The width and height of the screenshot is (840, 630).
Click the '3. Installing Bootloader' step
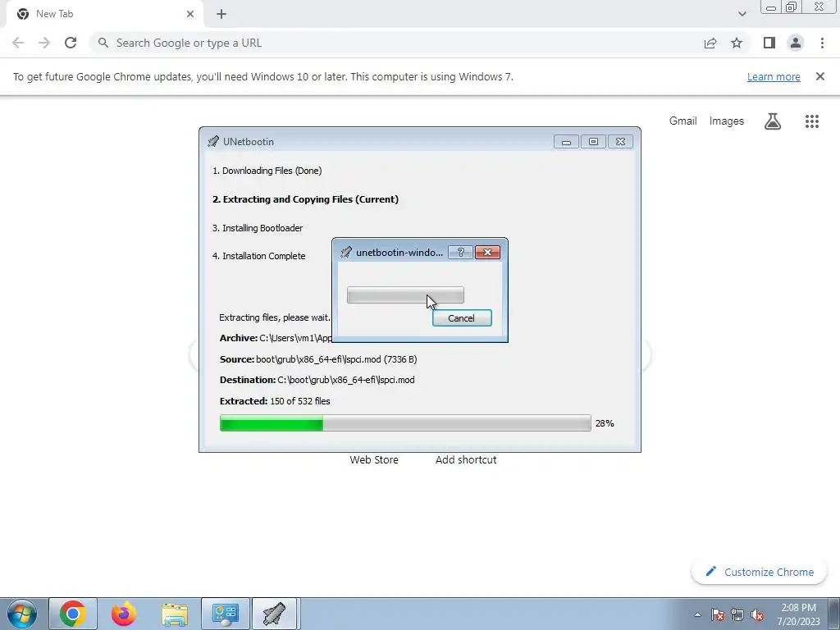click(257, 228)
